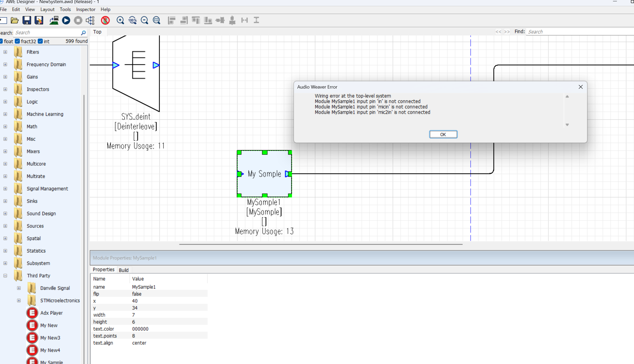
Task: Expand the Gains folder
Action: 5,77
